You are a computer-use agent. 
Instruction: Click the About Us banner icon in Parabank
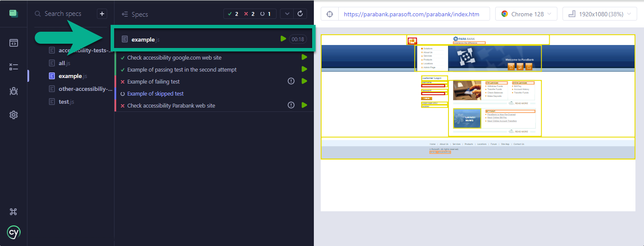tap(520, 67)
